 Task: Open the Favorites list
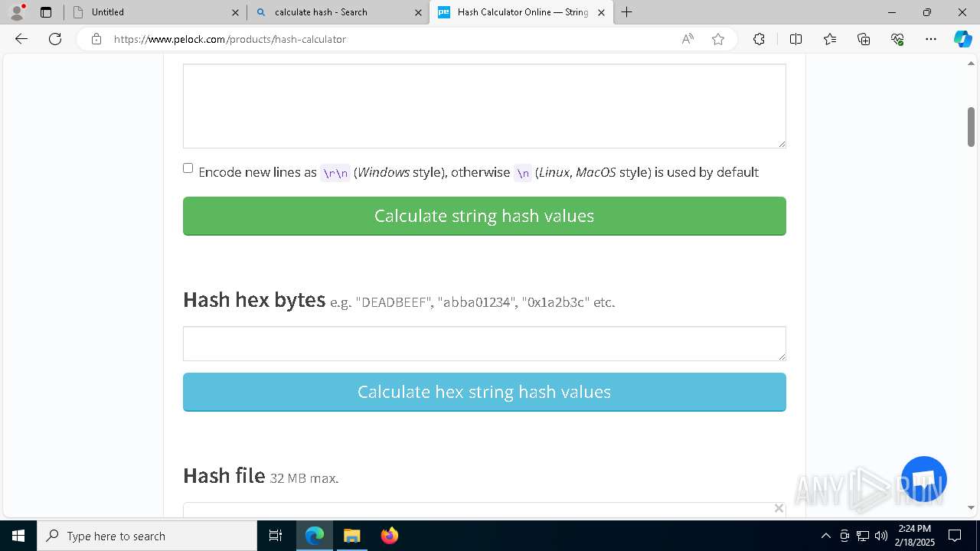pos(830,39)
